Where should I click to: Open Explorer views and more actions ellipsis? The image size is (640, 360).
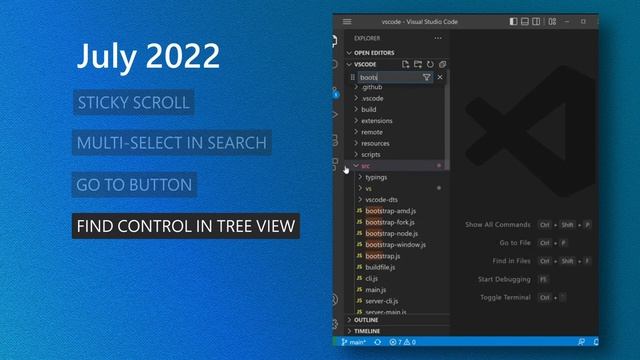tap(438, 38)
